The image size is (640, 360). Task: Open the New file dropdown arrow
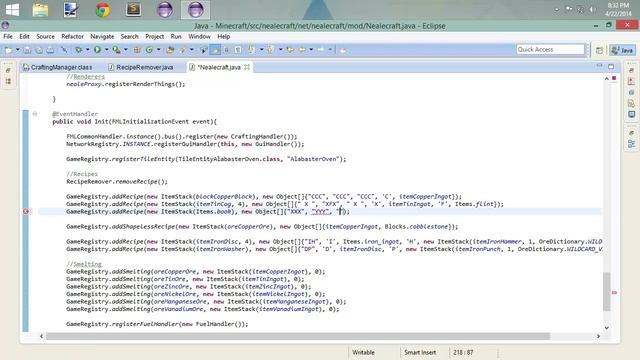(x=18, y=50)
